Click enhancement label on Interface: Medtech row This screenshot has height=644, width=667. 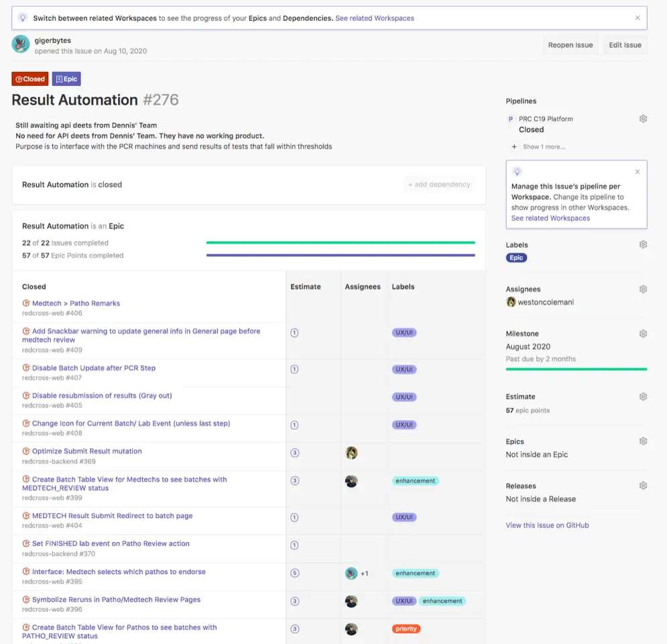tap(415, 574)
